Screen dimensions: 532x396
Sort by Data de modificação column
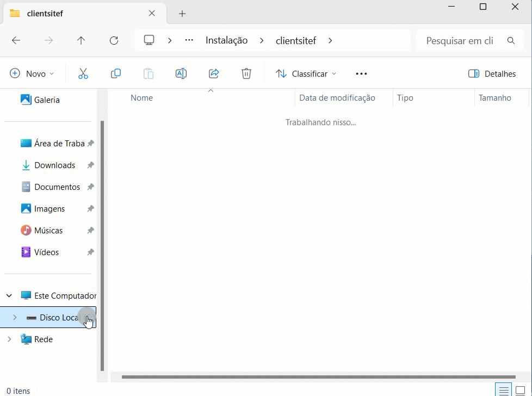(337, 98)
